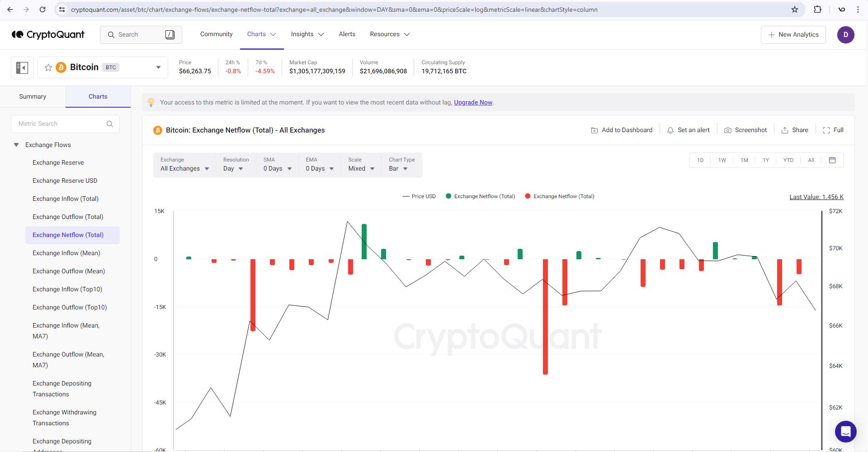Open the SMA 0 Days dropdown
This screenshot has height=452, width=868.
point(277,165)
